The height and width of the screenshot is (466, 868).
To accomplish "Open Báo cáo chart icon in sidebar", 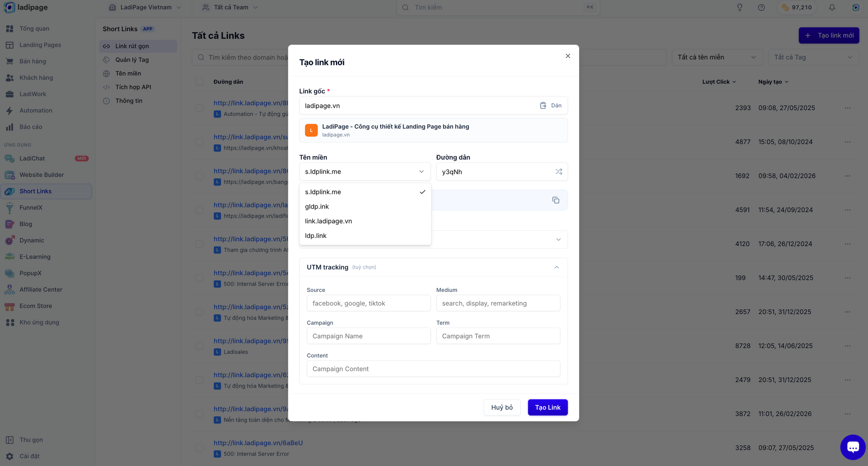I will point(9,127).
